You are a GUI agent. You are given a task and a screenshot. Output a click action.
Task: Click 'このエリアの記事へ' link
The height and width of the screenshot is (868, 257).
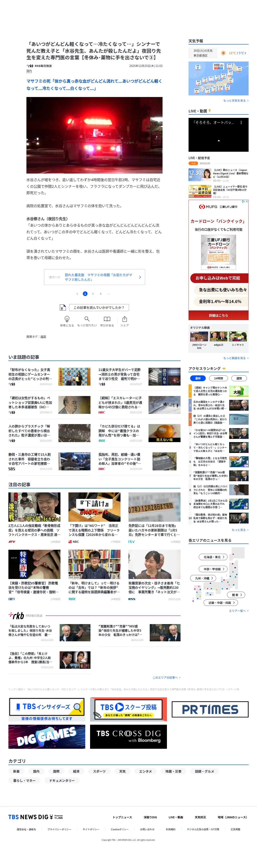tap(167, 677)
